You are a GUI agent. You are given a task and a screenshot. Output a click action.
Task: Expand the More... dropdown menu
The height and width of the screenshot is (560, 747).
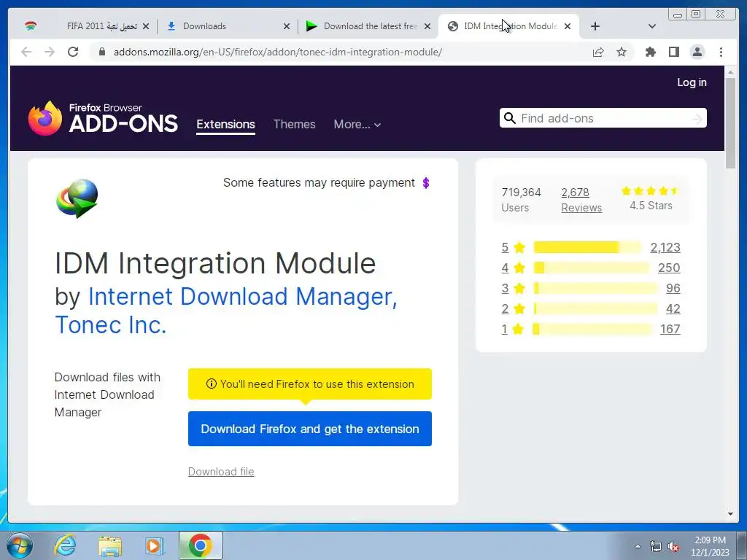tap(357, 124)
